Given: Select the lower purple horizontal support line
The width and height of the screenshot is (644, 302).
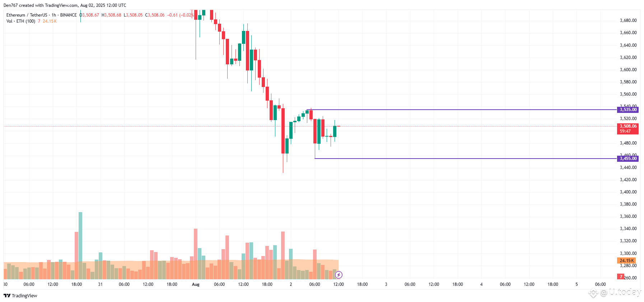Looking at the screenshot, I should click(x=466, y=159).
